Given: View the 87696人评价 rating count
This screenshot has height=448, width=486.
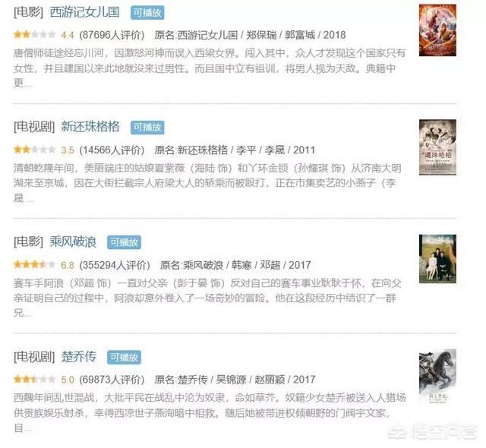Looking at the screenshot, I should [112, 35].
